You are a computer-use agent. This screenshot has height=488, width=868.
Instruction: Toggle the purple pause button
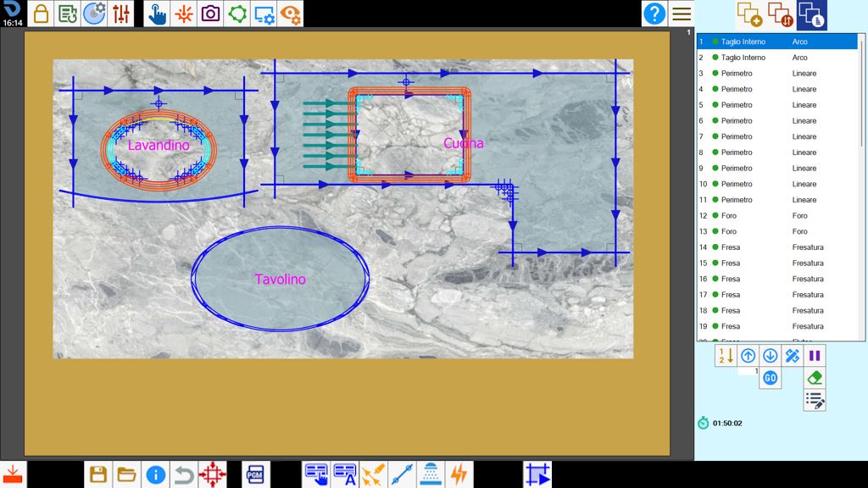pos(815,355)
